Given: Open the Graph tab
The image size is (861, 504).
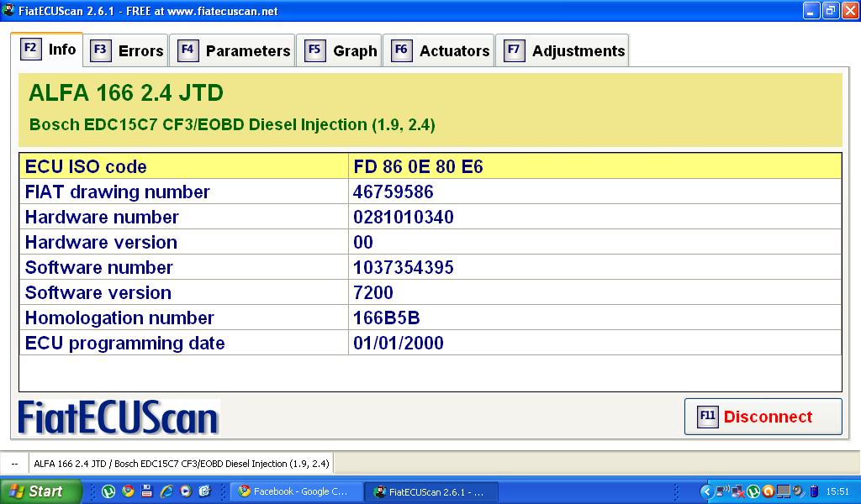Looking at the screenshot, I should pyautogui.click(x=341, y=51).
